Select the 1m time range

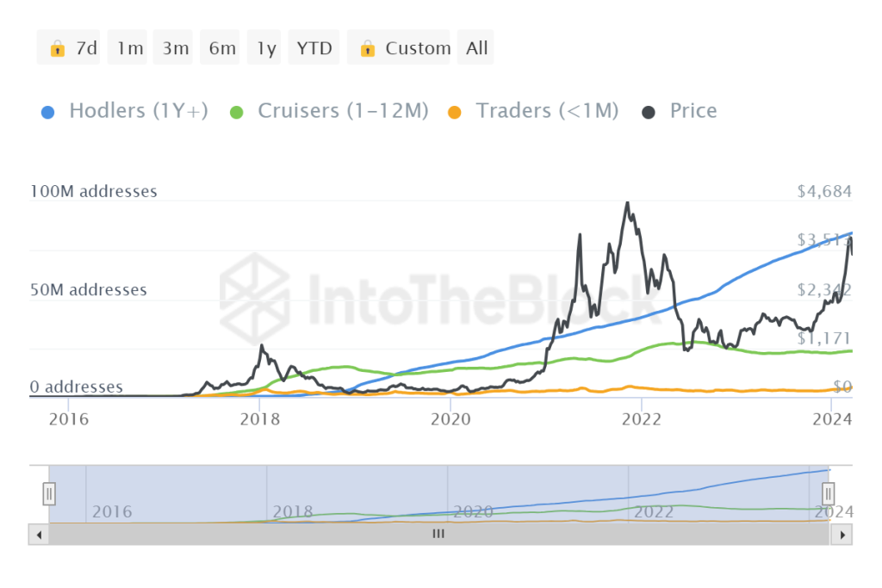[x=130, y=48]
